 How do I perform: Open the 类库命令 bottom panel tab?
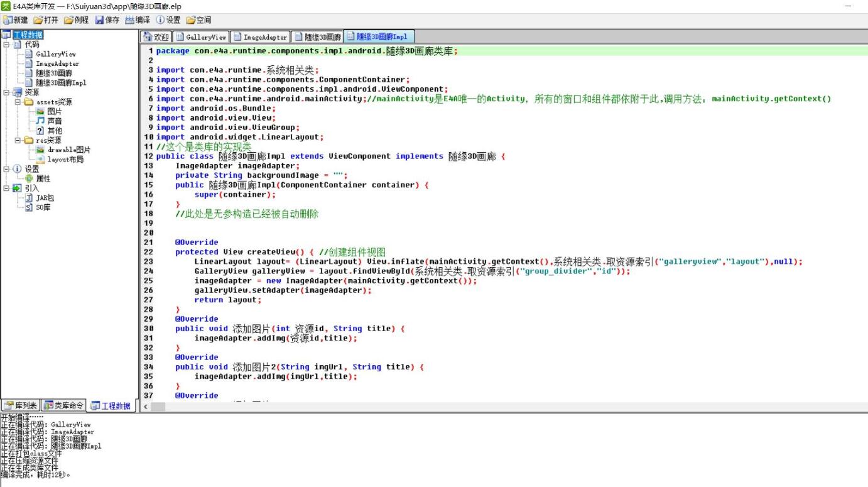(64, 405)
